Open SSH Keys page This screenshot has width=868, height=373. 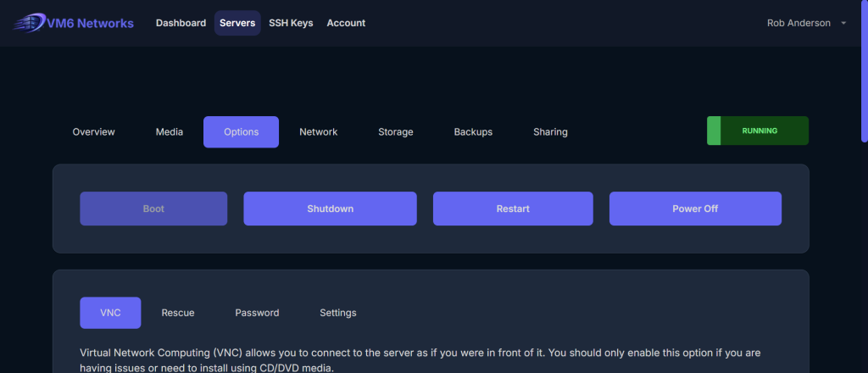[291, 23]
